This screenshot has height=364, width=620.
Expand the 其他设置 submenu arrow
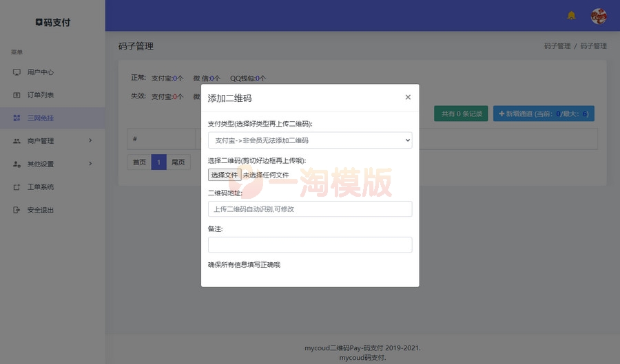[90, 164]
